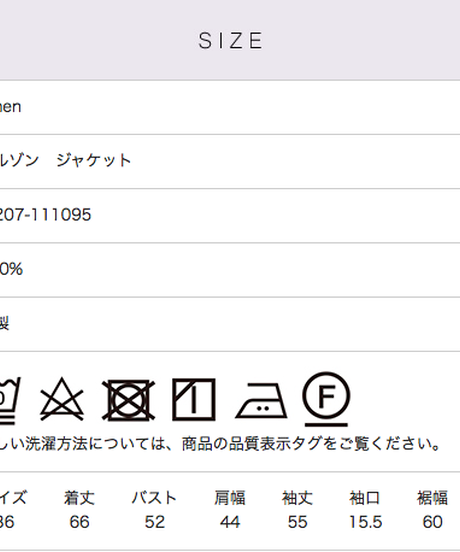Click the do-not-bleach triangle icon
Image resolution: width=460 pixels, height=552 pixels.
pyautogui.click(x=62, y=399)
